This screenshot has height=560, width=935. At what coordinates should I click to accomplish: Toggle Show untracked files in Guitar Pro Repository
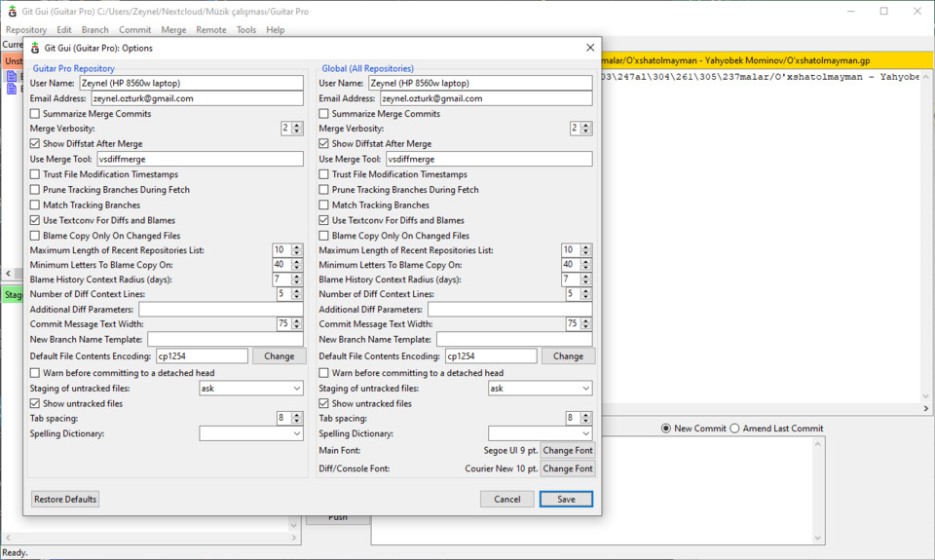[35, 404]
